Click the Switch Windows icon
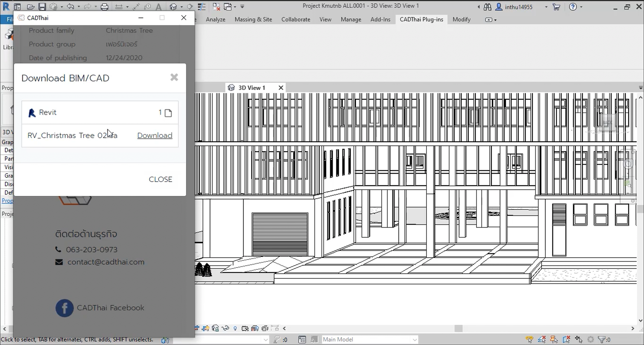Screen dimensions: 644x345 [228, 7]
